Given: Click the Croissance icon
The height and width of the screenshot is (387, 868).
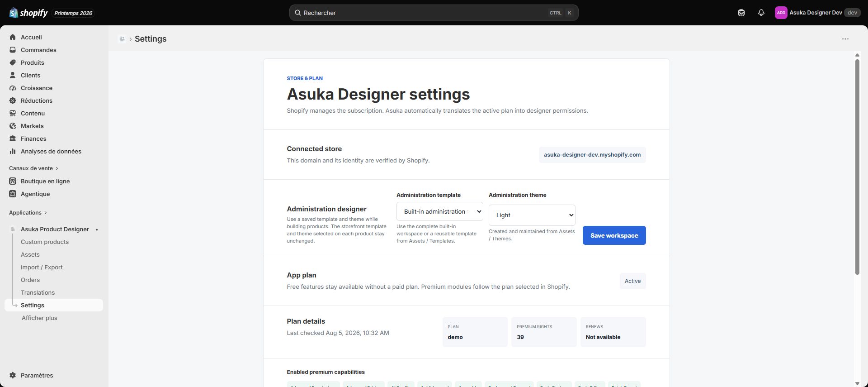Looking at the screenshot, I should coord(13,88).
